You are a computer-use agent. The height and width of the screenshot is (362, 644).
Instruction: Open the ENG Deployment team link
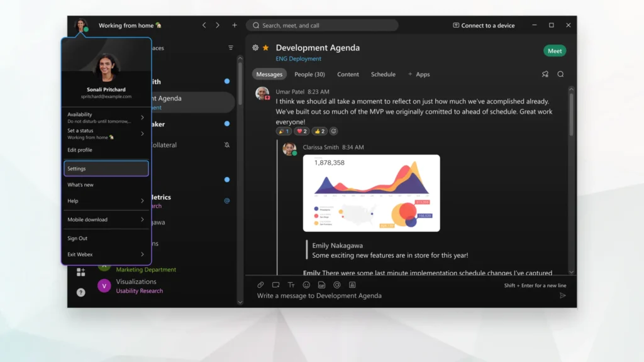coord(298,58)
